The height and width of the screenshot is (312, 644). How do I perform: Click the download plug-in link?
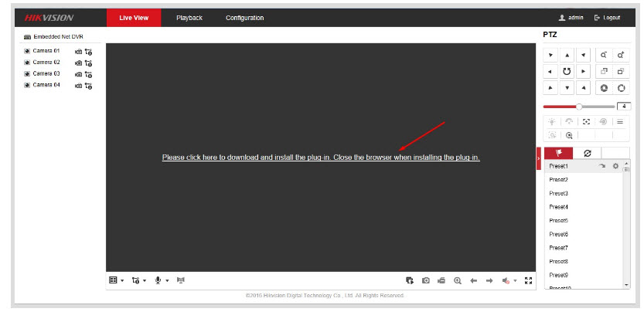(321, 158)
